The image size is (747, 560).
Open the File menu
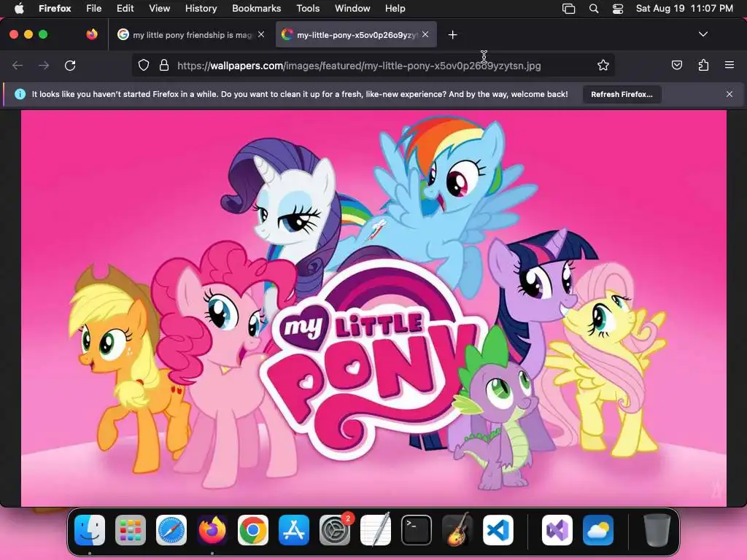point(94,9)
